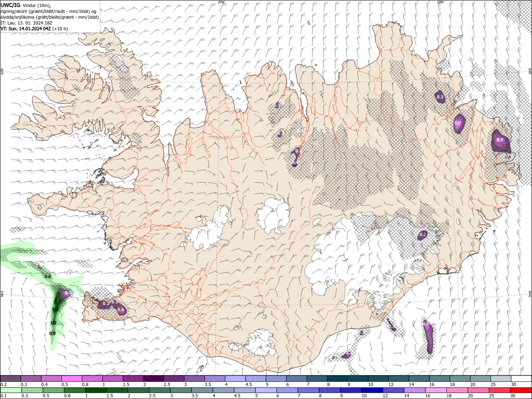Click the "0.1" label on the lower scale
The image size is (532, 399).
(3, 396)
